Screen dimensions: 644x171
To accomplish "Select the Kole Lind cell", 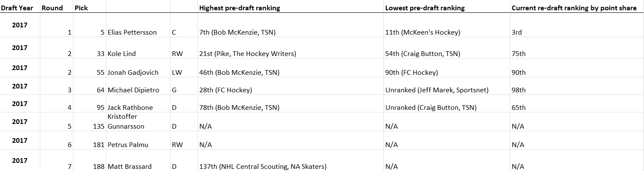I will tap(123, 54).
